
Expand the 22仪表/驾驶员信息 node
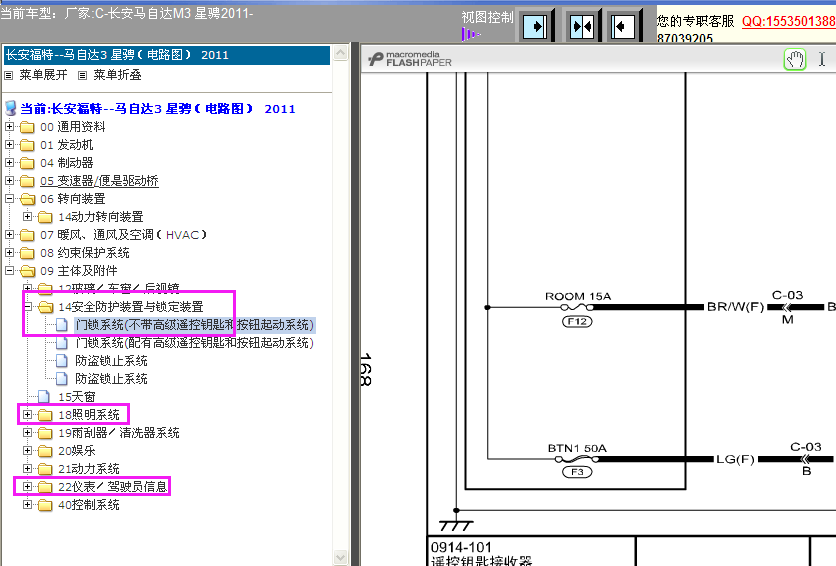pos(28,487)
